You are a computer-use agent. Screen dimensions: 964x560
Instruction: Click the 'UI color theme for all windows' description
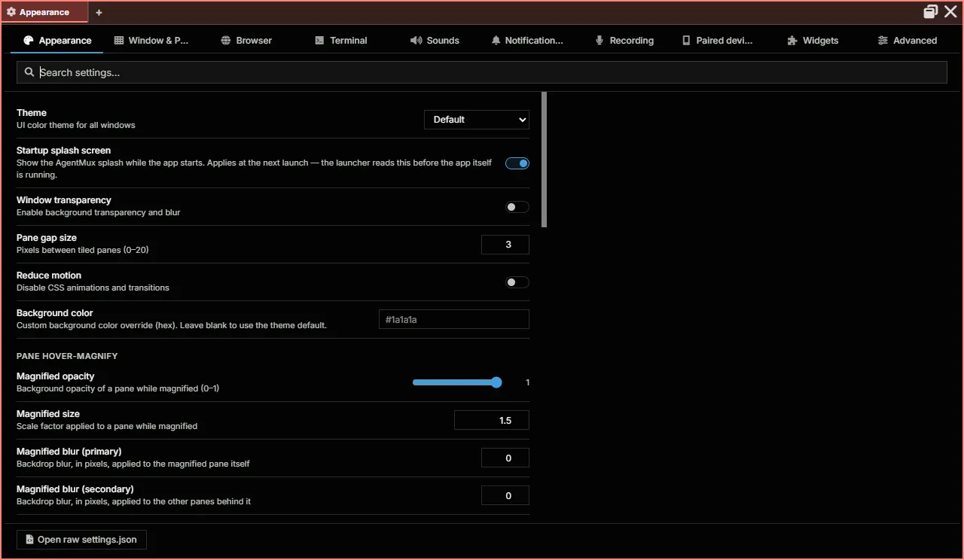point(76,125)
